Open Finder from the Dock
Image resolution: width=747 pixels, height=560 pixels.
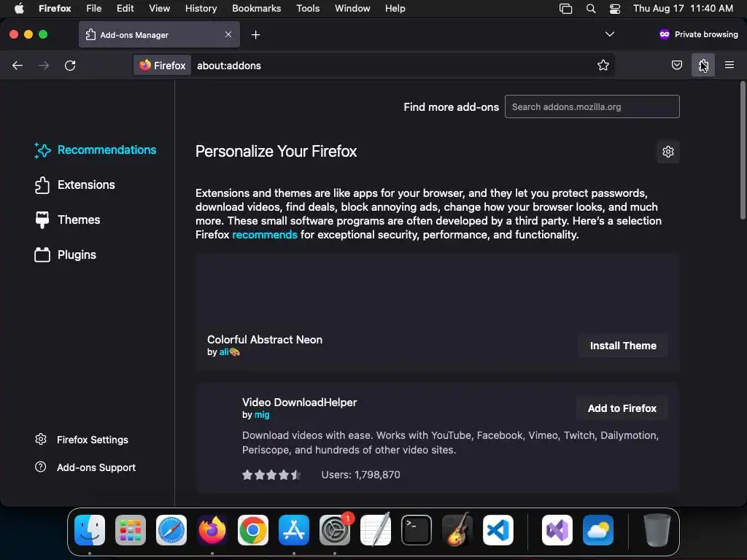click(x=90, y=530)
